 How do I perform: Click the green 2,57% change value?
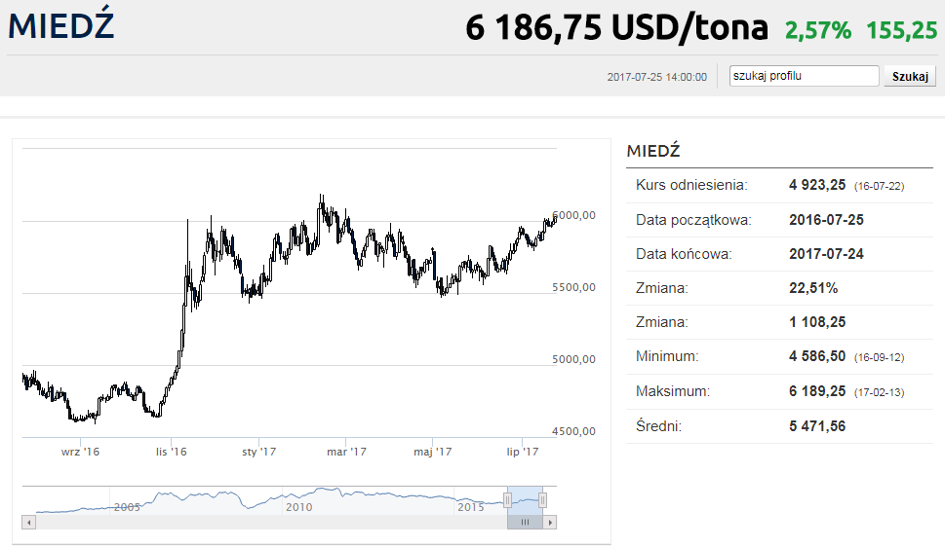click(x=818, y=30)
